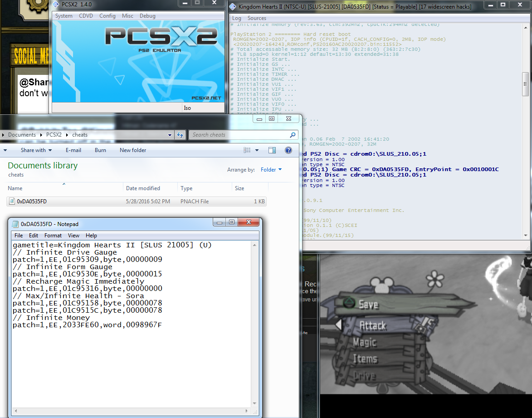Open the address bar history dropdown
This screenshot has width=532, height=418.
(170, 135)
